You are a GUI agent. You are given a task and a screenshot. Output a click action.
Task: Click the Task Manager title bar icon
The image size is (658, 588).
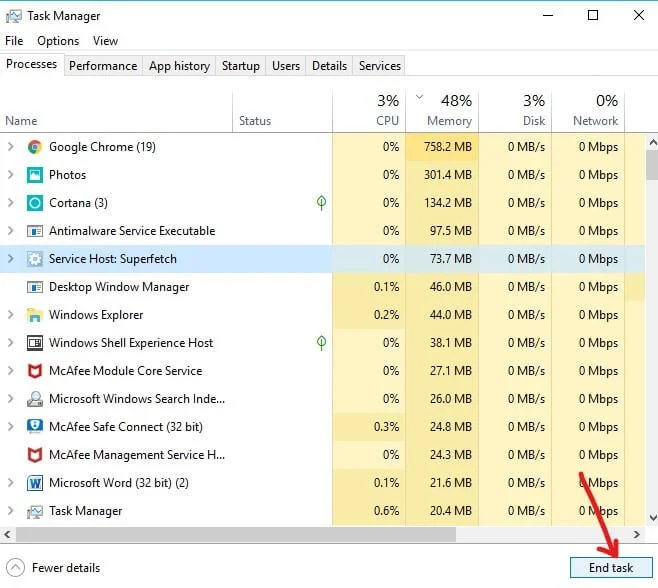(x=14, y=16)
